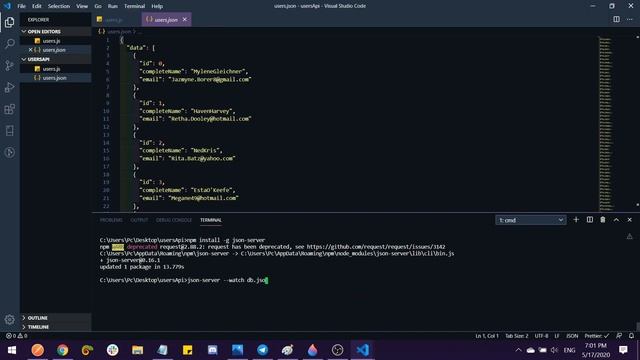
Task: Open the Manage gear settings icon
Action: pyautogui.click(x=10, y=319)
